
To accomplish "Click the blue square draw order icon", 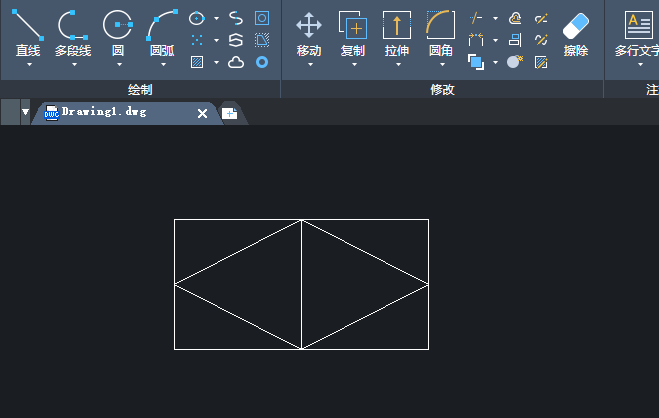I will pos(476,62).
